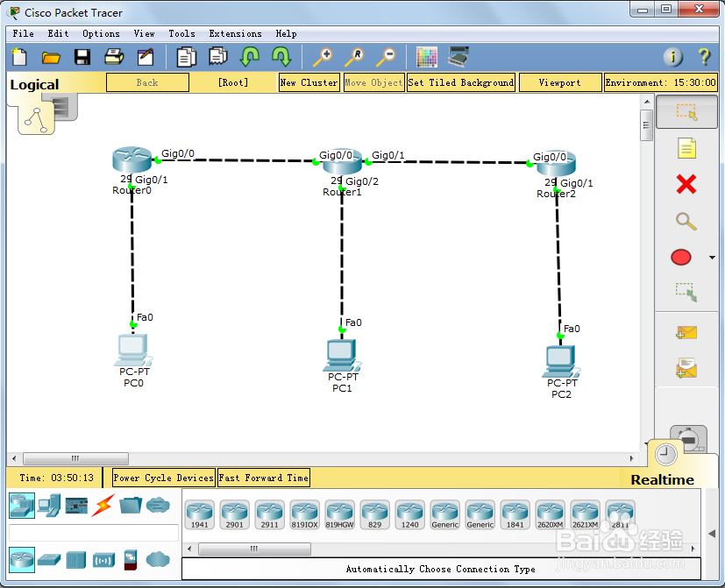
Task: Open network information icon
Action: 672,57
